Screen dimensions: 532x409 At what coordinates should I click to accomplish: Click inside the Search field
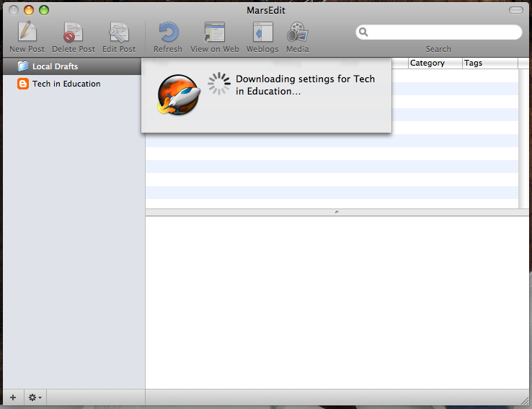(x=439, y=32)
